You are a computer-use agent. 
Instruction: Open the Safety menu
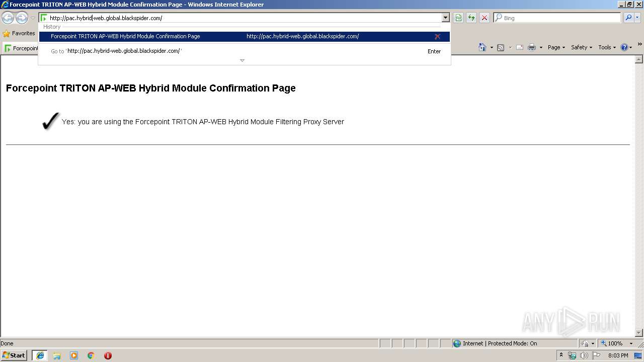[x=581, y=47]
